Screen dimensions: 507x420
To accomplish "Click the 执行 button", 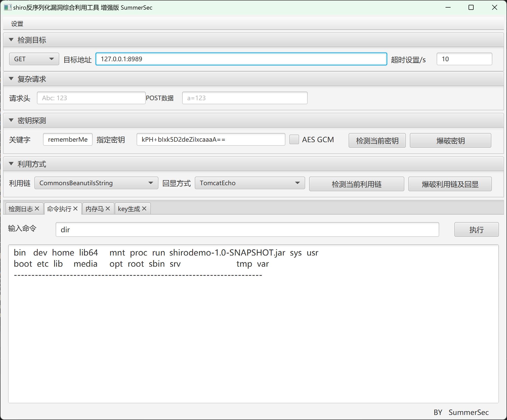I will tap(476, 229).
